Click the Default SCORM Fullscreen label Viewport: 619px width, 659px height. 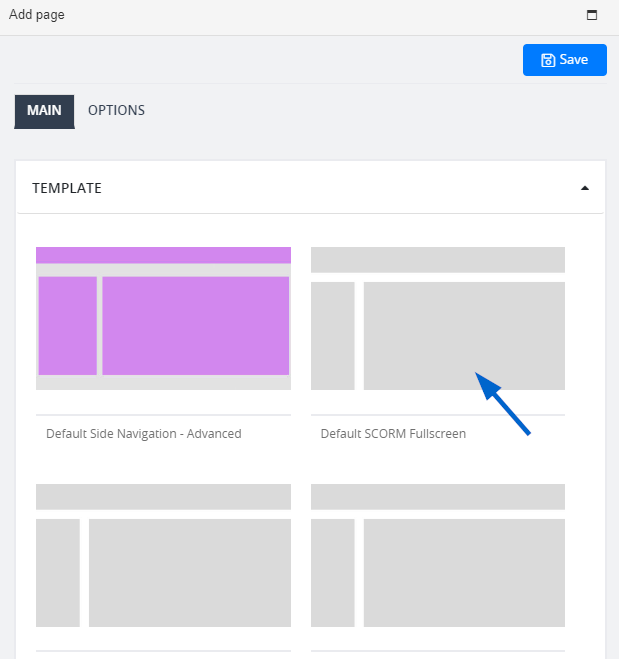[393, 434]
